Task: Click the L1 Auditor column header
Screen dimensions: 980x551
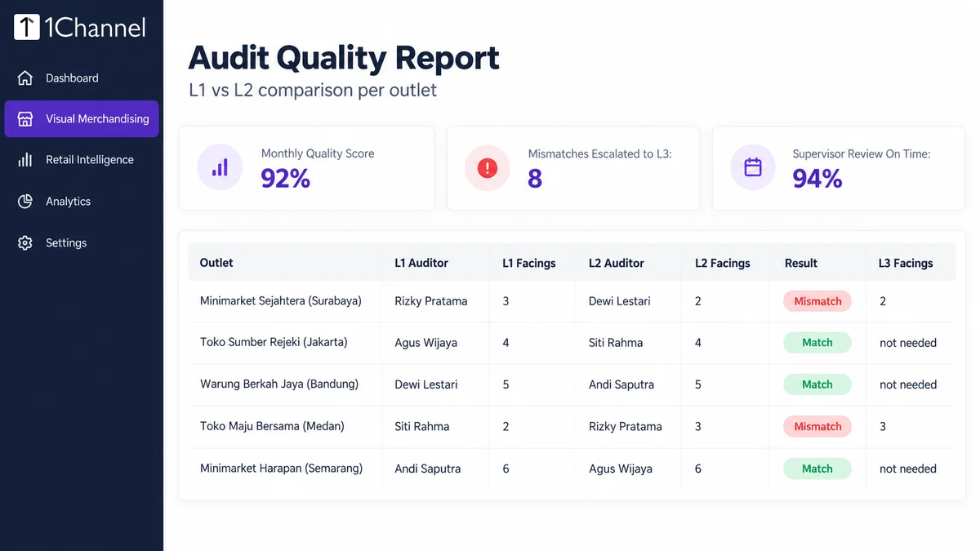Action: point(421,263)
